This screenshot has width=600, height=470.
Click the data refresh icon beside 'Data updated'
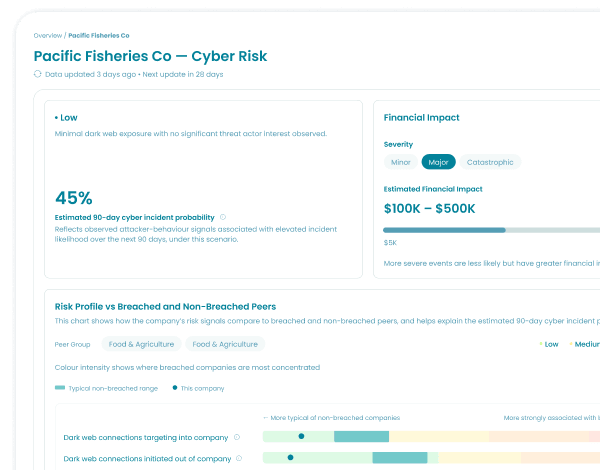pyautogui.click(x=37, y=74)
